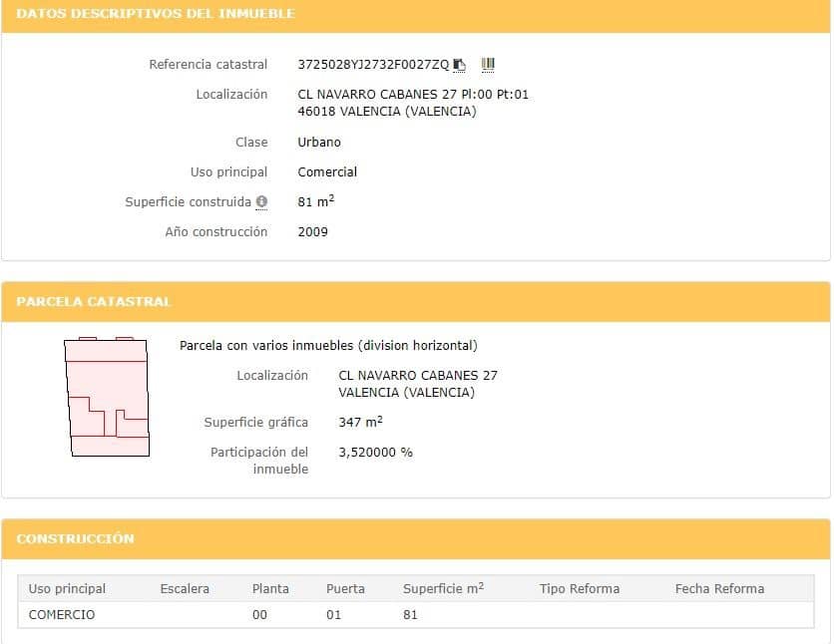Click the dotted underline under the copy icon
The image size is (834, 644).
[x=458, y=73]
